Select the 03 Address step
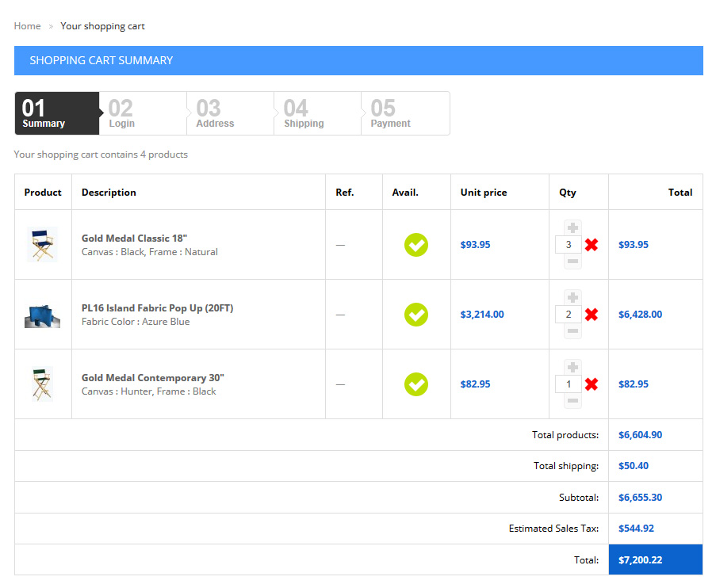Viewport: 716px width, 588px height. pos(230,113)
